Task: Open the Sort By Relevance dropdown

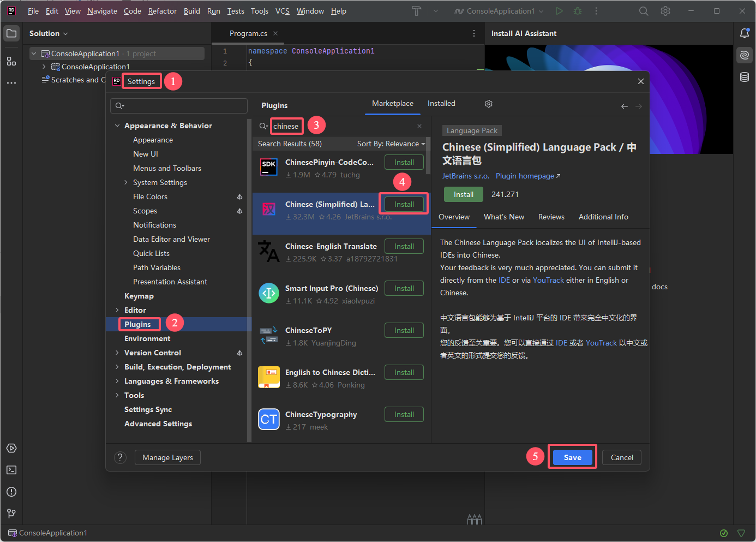Action: pyautogui.click(x=391, y=144)
